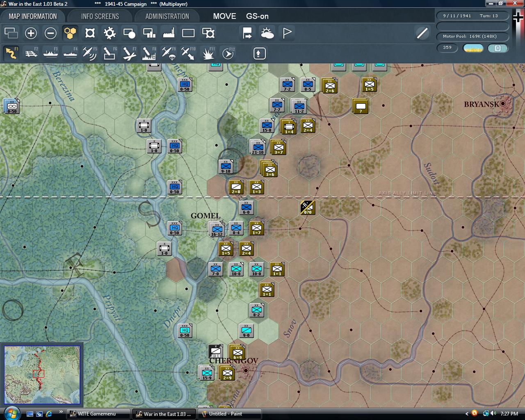Select F4 ship mode
The height and width of the screenshot is (420, 525).
[x=70, y=53]
